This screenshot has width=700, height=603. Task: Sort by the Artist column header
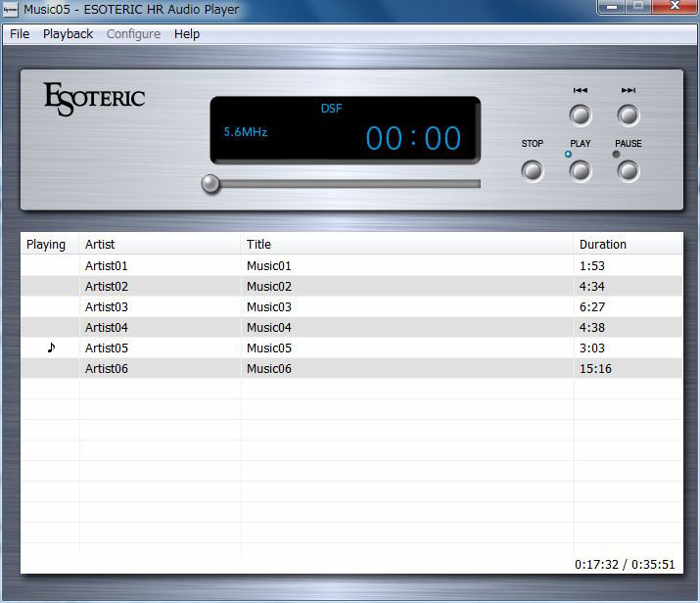point(160,244)
